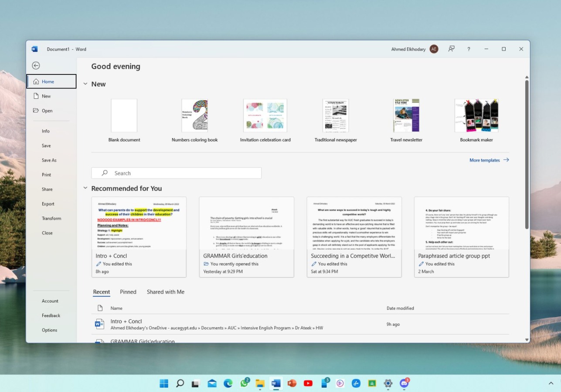Open taskbar Search
561x392 pixels.
180,383
